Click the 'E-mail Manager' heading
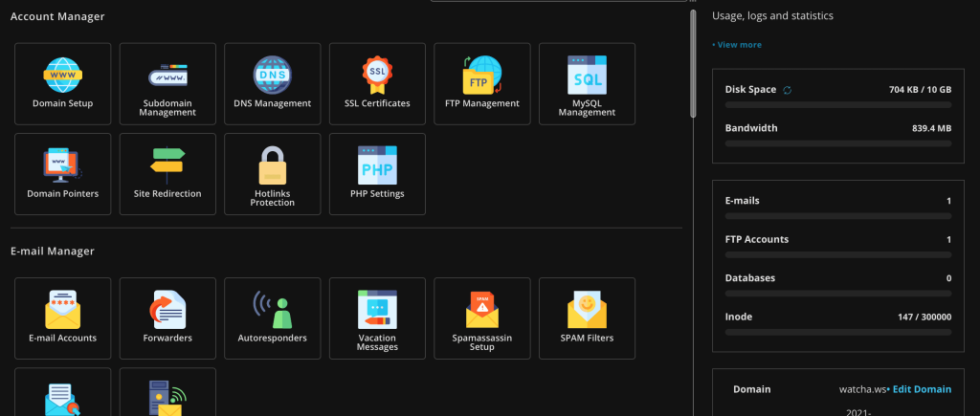The image size is (980, 416). 53,252
